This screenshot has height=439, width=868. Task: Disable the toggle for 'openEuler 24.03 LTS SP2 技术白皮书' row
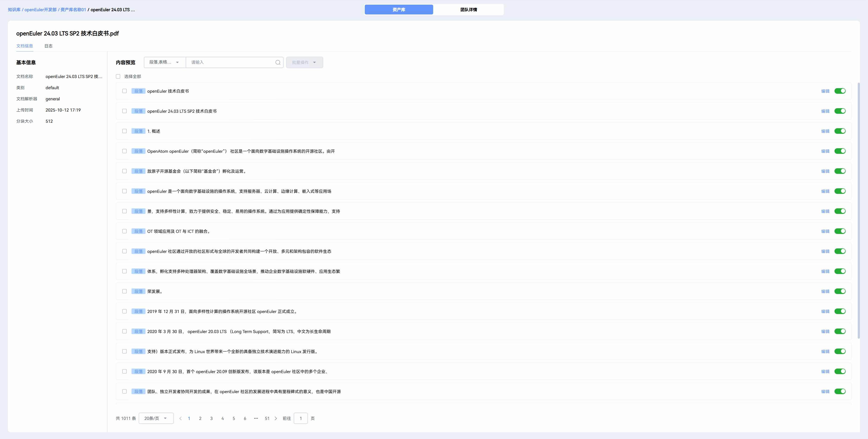840,111
